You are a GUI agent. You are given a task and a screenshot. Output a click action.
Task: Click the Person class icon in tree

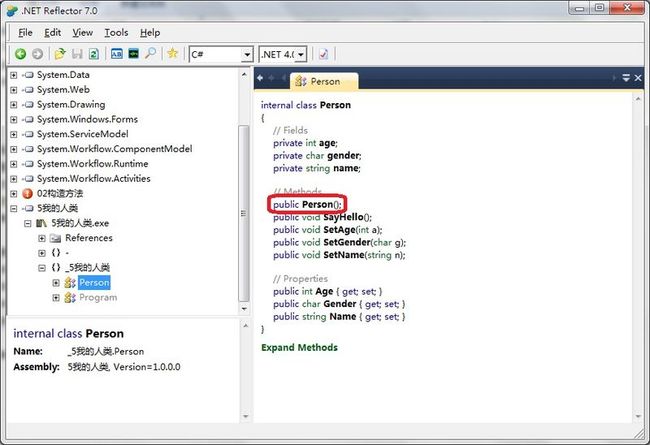[x=70, y=283]
